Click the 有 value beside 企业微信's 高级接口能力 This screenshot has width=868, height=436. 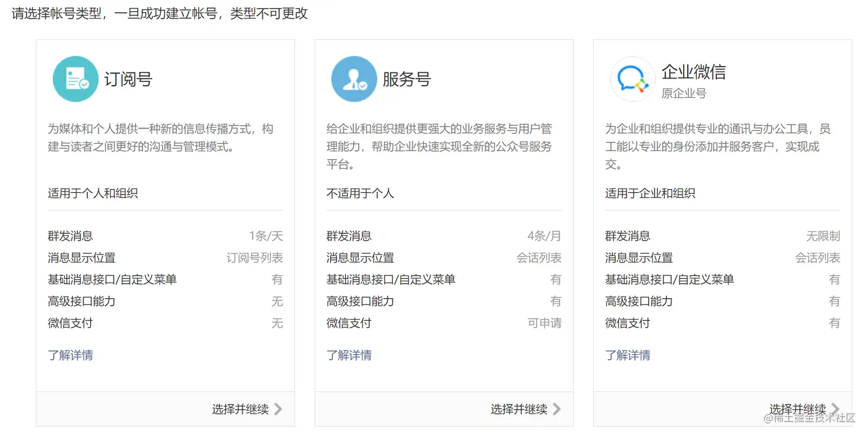pyautogui.click(x=835, y=302)
